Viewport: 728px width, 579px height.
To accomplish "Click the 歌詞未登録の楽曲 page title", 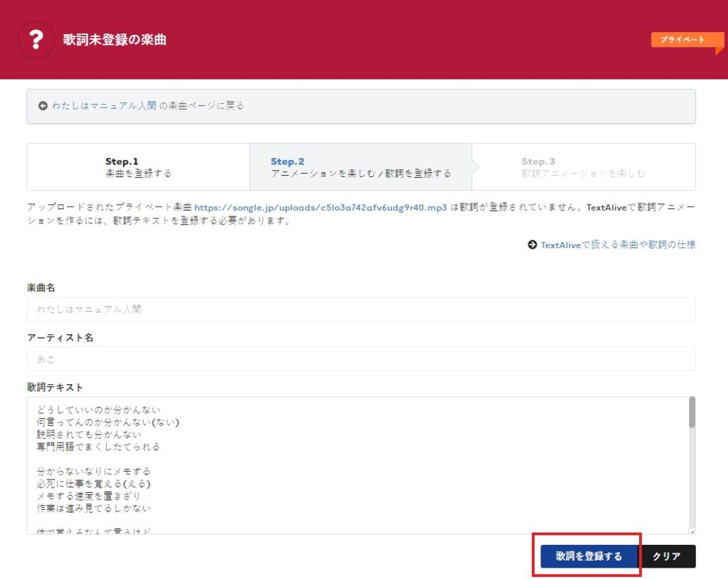I will [x=115, y=41].
